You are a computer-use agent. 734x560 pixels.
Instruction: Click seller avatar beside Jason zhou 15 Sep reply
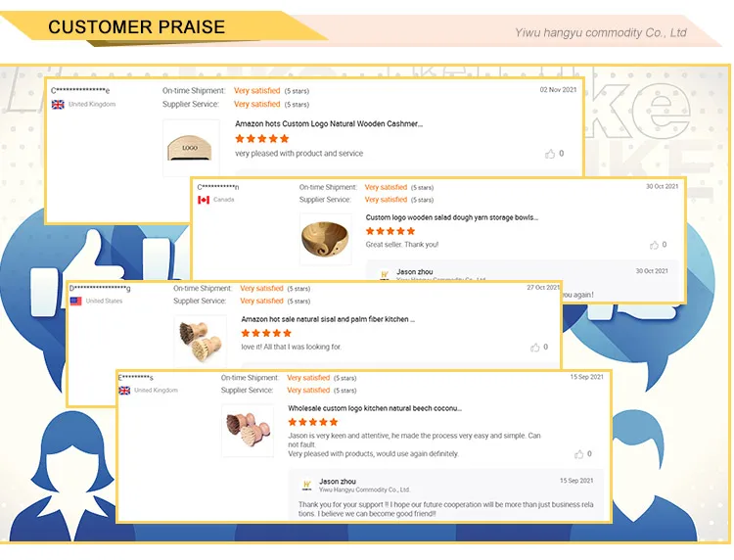[306, 485]
